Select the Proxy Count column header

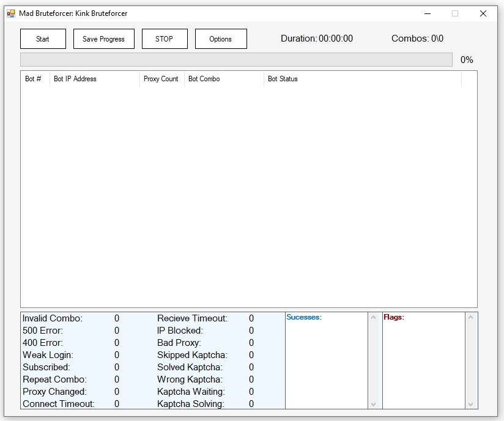pos(161,79)
